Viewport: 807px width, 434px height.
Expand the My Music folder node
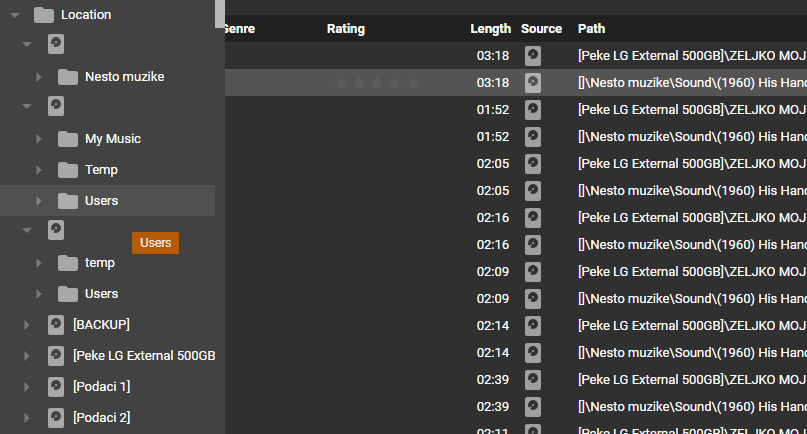click(x=39, y=139)
